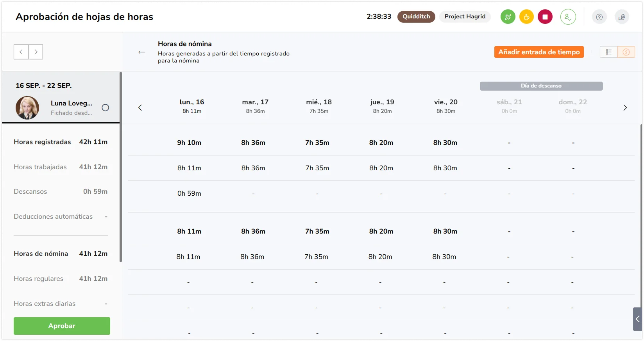Click the 16 SEP. - 22 SEP. date range
Screen dimensions: 644x341
(44, 86)
